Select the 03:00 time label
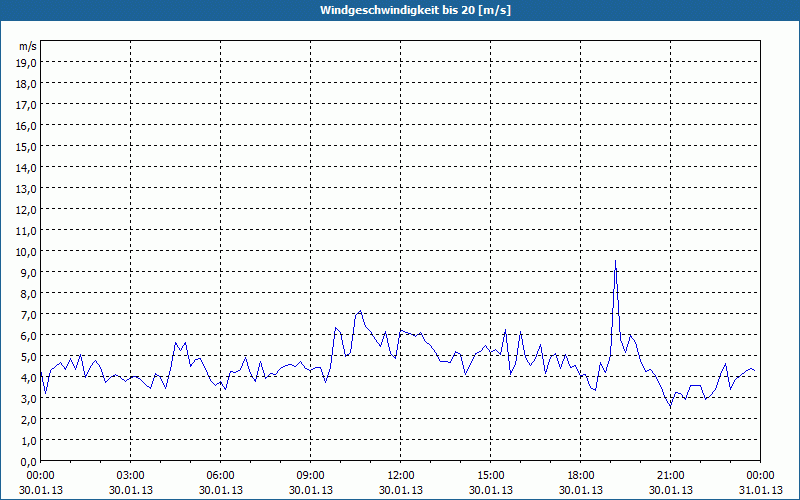 tap(131, 476)
